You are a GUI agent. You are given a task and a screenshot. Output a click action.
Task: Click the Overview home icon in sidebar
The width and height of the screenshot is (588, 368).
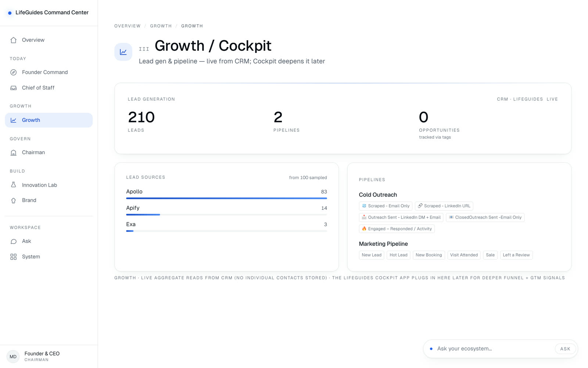pyautogui.click(x=14, y=40)
